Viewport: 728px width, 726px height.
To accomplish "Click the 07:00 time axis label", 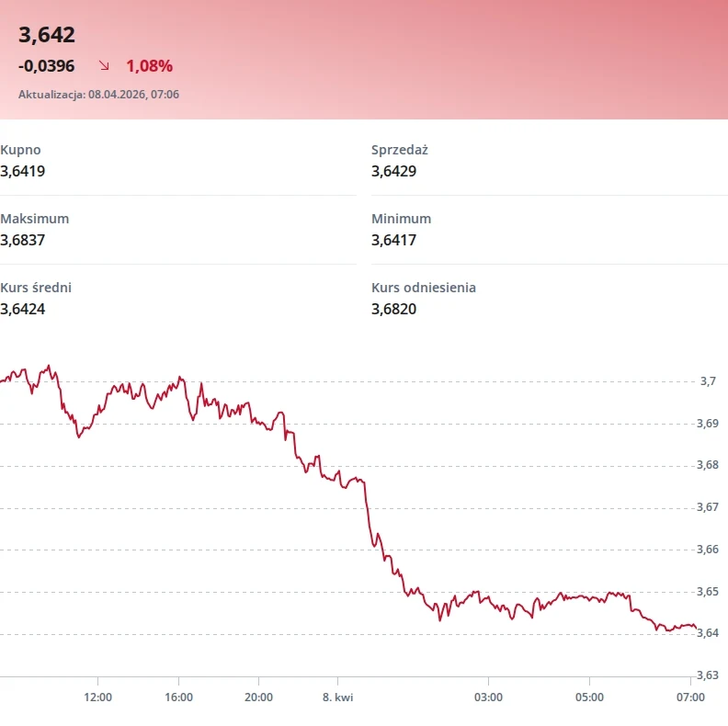I will pyautogui.click(x=690, y=698).
